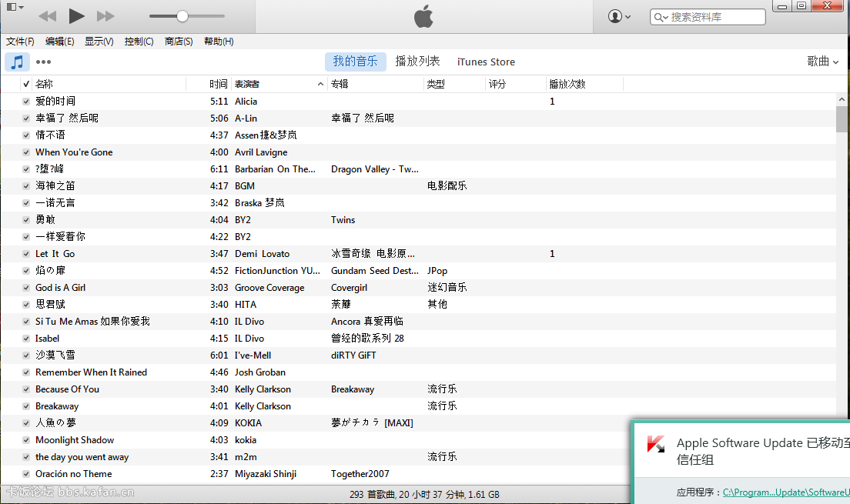Uncheck the song 海神之笛
Viewport: 850px width, 504px height.
click(26, 186)
